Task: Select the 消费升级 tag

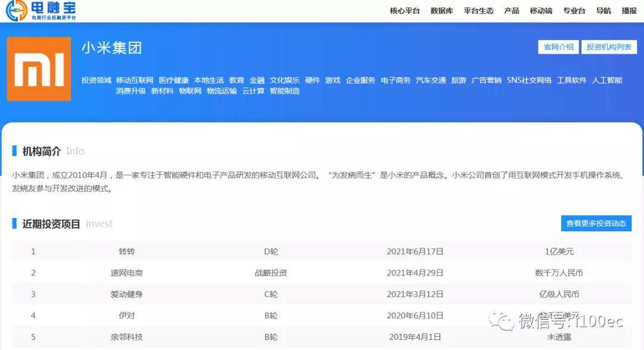Action: [131, 91]
